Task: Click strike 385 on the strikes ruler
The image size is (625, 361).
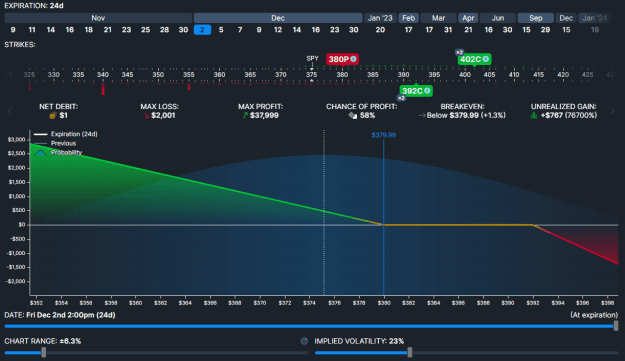Action: 373,75
